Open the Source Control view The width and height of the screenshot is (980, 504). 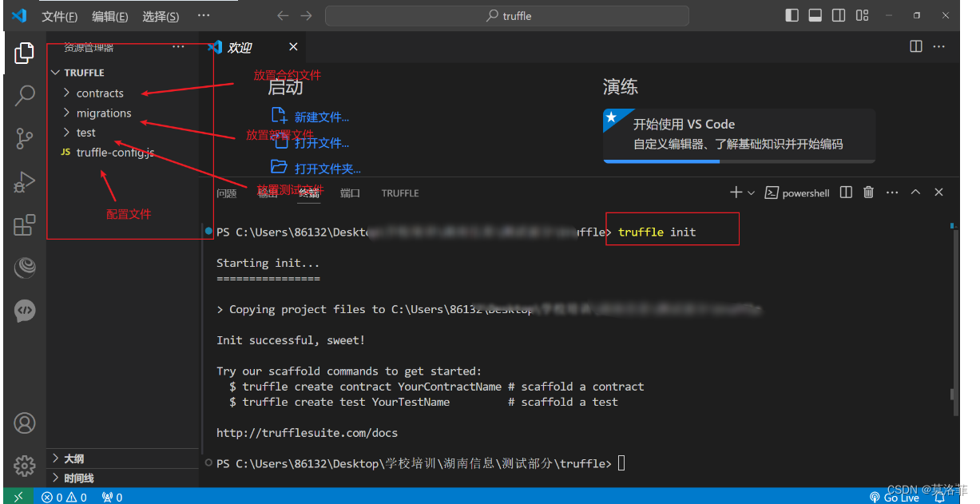[25, 139]
